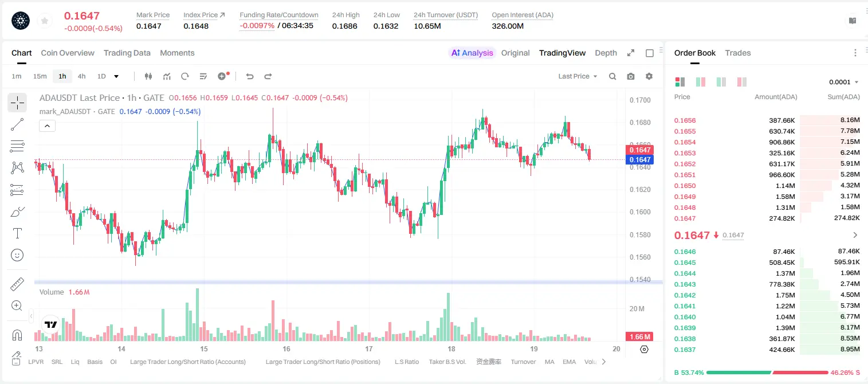Select the text annotation tool
The width and height of the screenshot is (868, 384).
17,233
